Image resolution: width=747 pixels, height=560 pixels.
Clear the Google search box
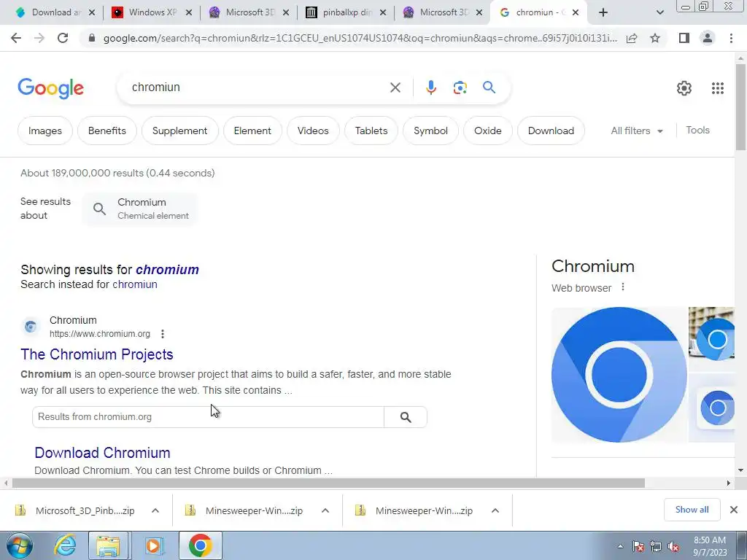click(x=395, y=87)
